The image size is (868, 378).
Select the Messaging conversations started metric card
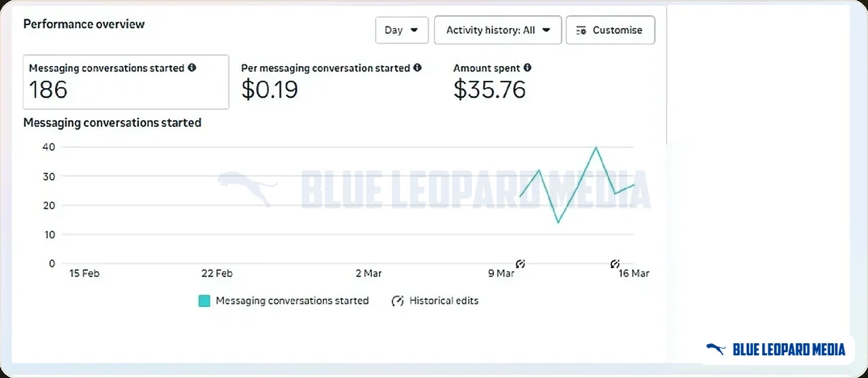125,82
